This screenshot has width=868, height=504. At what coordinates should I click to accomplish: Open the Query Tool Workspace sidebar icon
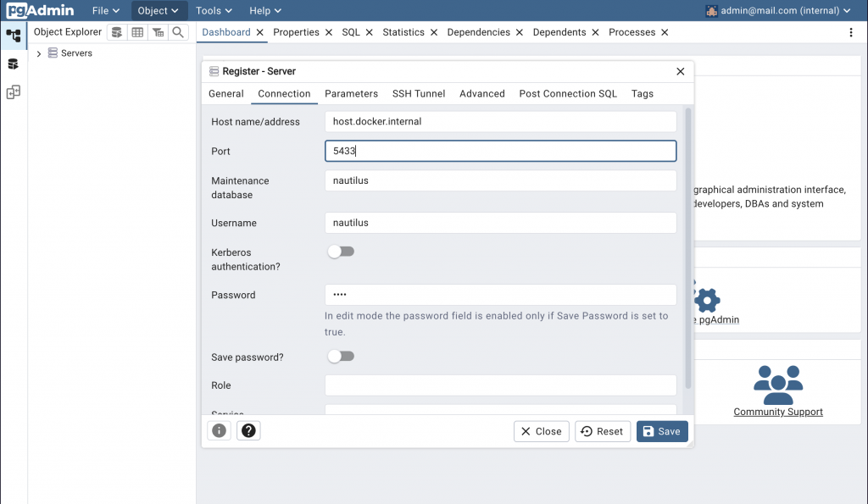[14, 64]
